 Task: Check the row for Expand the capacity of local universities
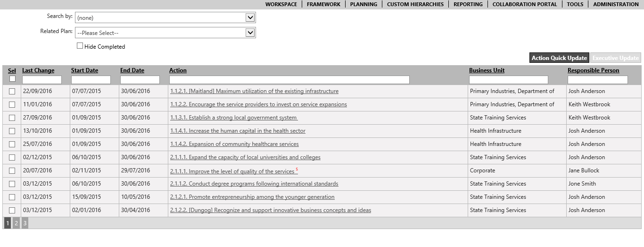[x=12, y=157]
